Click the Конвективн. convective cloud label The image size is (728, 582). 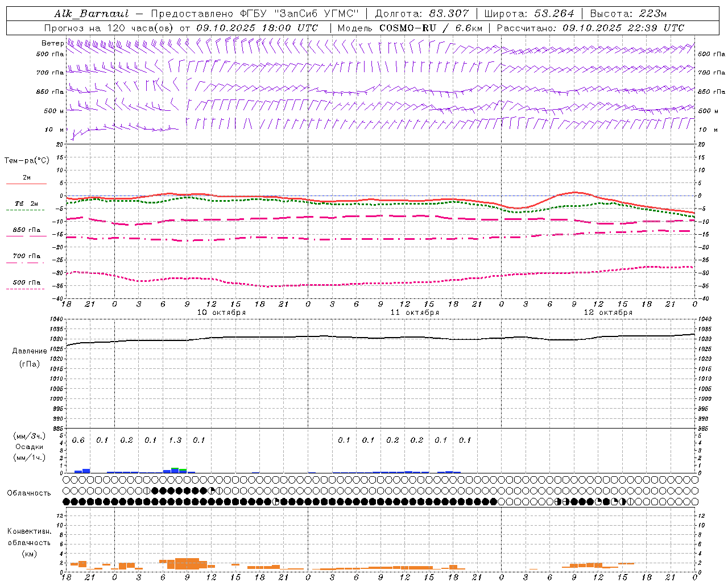(x=29, y=531)
